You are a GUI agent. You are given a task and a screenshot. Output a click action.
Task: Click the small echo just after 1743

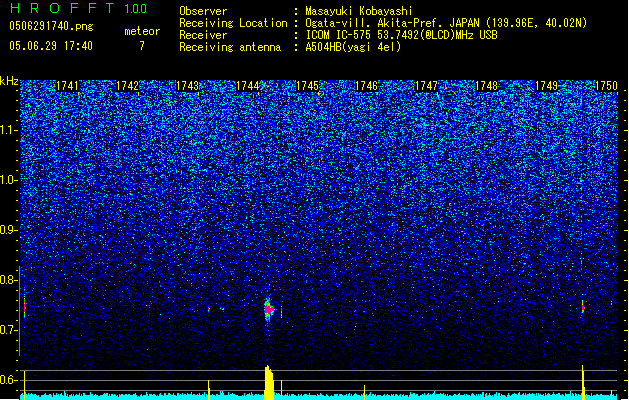click(x=209, y=309)
